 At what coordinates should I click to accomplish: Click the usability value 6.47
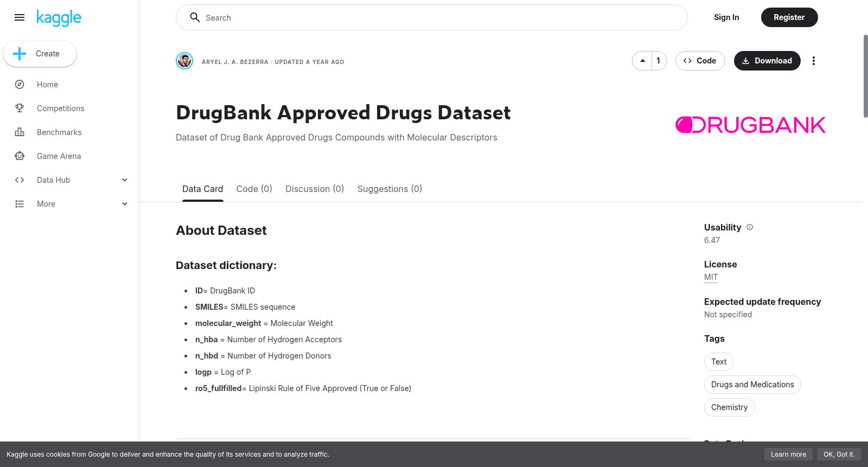[x=712, y=240]
